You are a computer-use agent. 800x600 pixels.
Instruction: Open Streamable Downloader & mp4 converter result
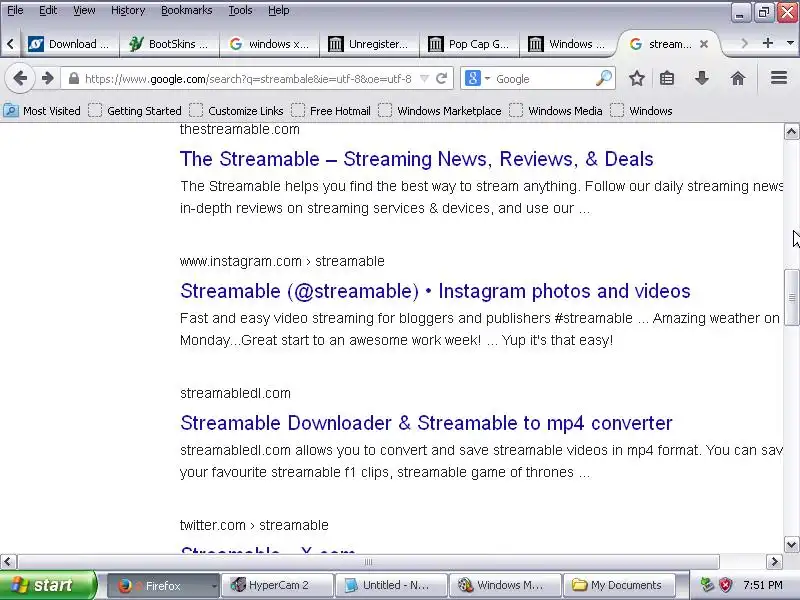426,423
